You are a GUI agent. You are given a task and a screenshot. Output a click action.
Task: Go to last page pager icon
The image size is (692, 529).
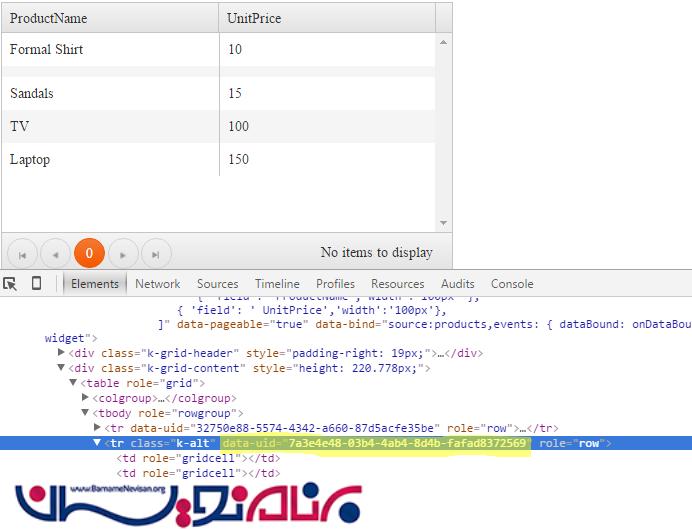156,253
